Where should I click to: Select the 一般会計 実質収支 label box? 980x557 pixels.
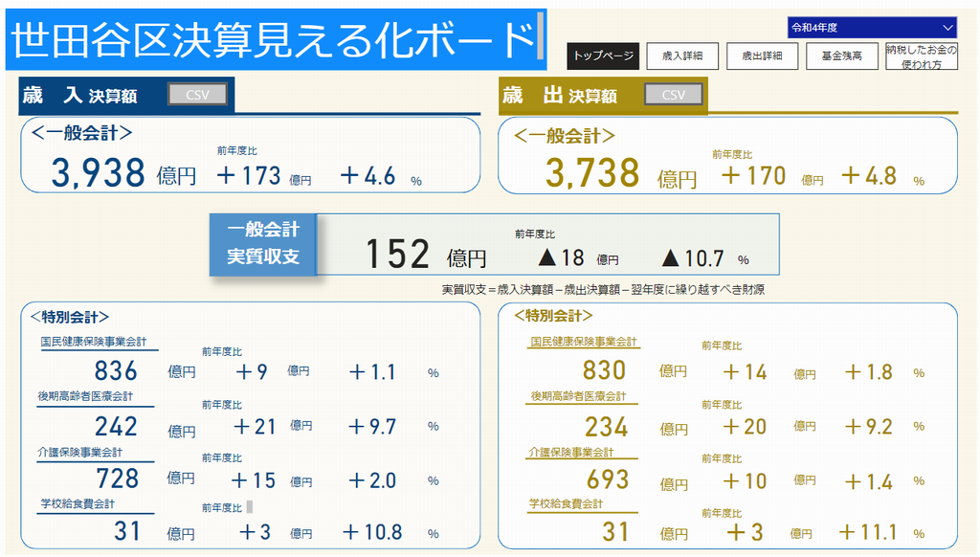263,244
